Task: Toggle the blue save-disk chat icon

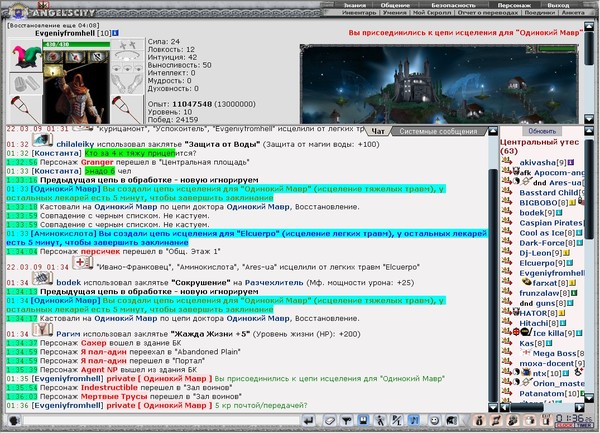Action: (x=363, y=421)
